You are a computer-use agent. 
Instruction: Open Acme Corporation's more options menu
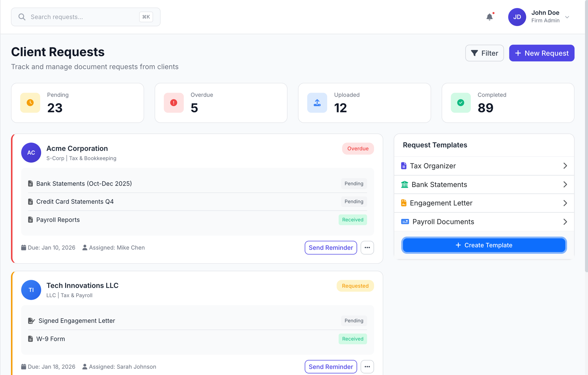click(367, 248)
